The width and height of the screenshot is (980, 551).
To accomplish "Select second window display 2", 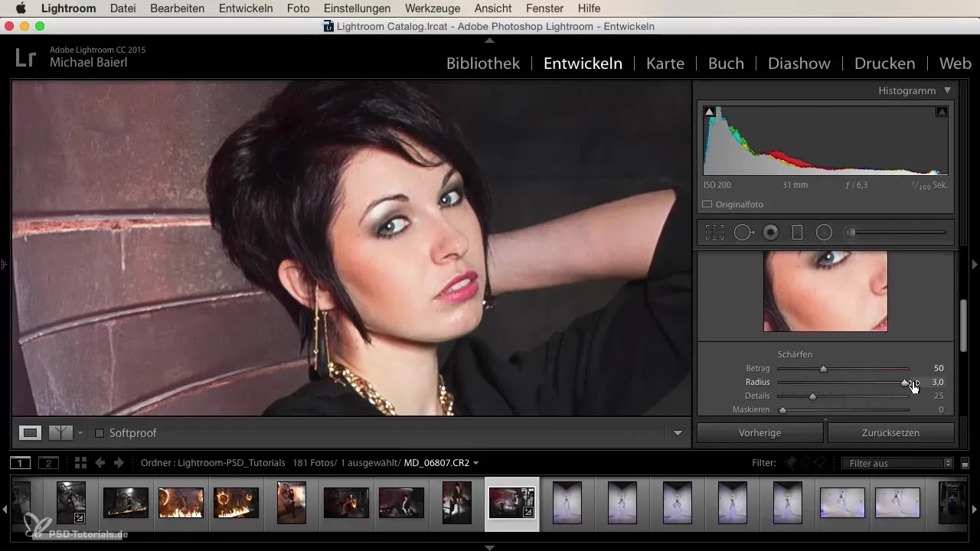I will click(x=48, y=463).
